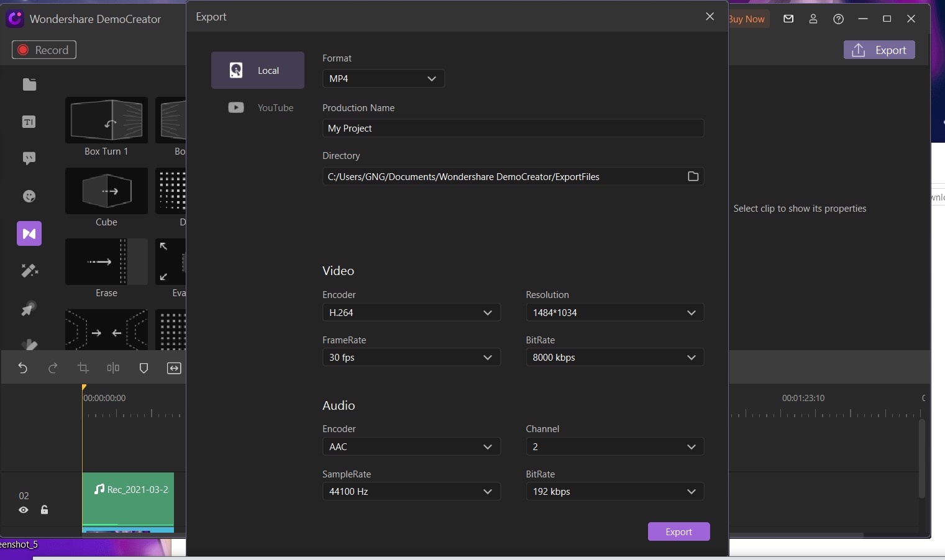Open the messages envelope icon
The height and width of the screenshot is (560, 945).
(x=788, y=19)
